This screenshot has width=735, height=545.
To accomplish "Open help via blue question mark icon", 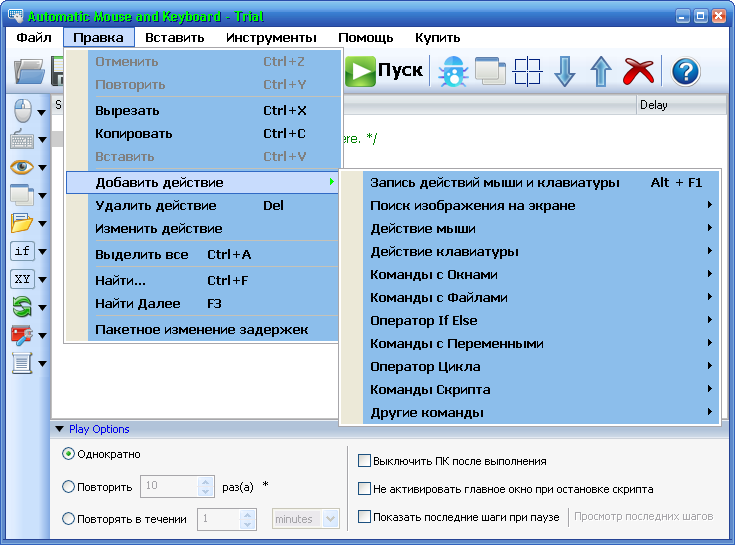I will (686, 72).
